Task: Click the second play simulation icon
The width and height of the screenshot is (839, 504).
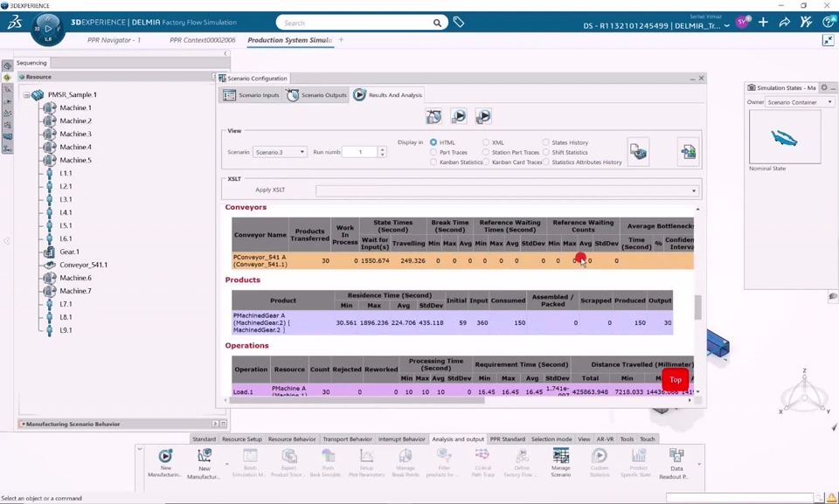Action: pos(459,116)
